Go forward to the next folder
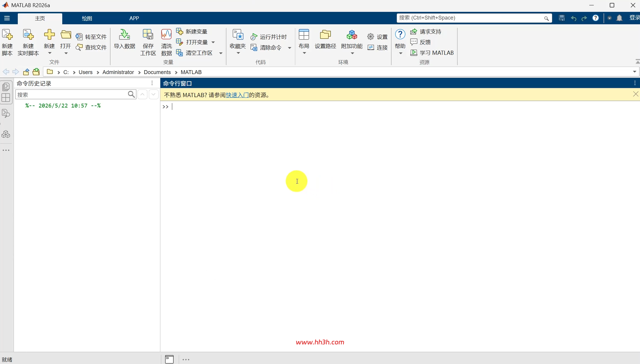Screen dimensions: 640x364 [16, 72]
